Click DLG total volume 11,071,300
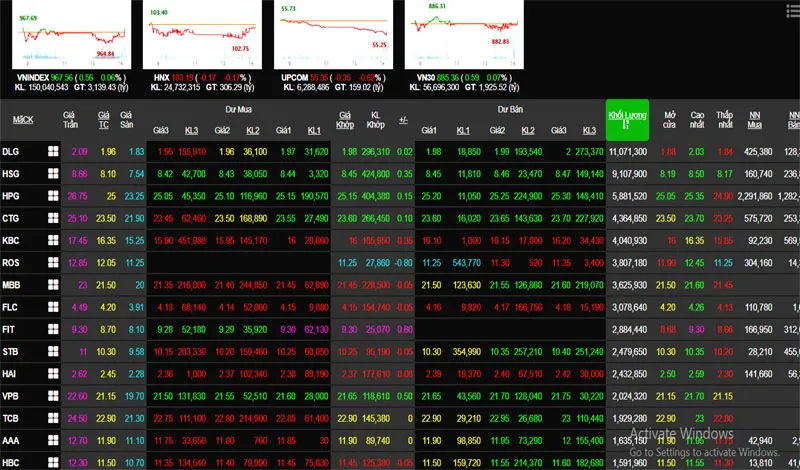Image resolution: width=800 pixels, height=470 pixels. click(628, 152)
